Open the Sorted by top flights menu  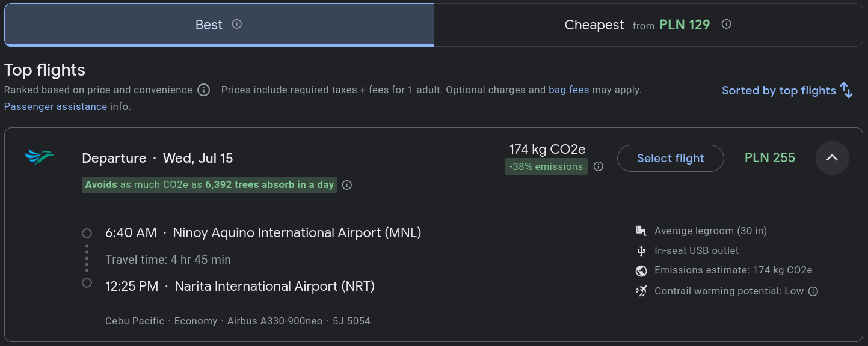787,90
